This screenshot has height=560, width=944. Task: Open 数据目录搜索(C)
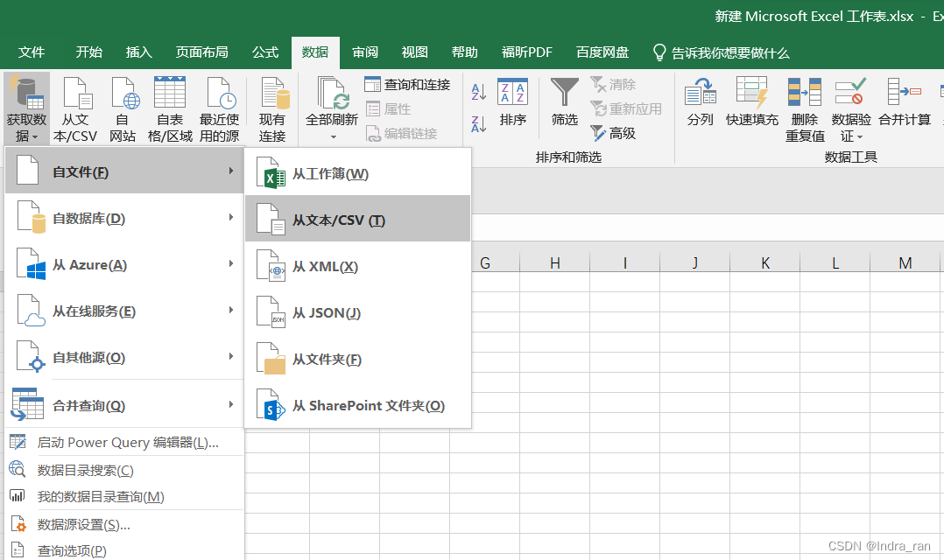coord(124,470)
